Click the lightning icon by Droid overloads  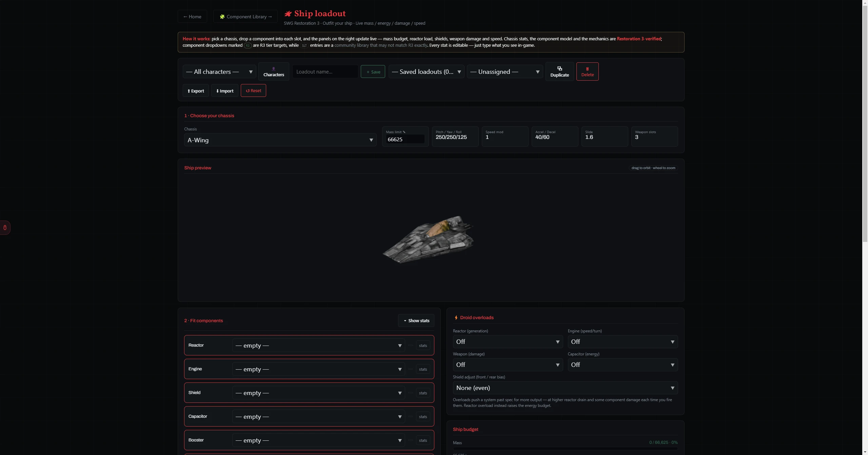(x=456, y=317)
